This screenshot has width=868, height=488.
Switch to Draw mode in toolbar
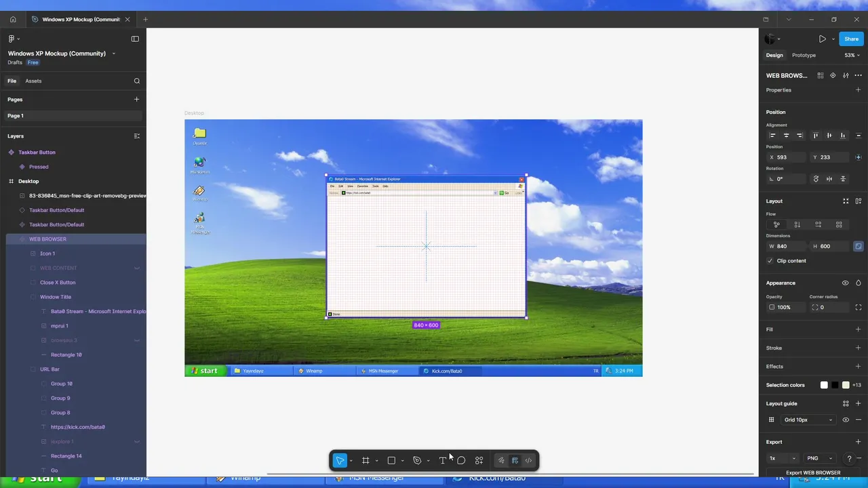point(501,461)
